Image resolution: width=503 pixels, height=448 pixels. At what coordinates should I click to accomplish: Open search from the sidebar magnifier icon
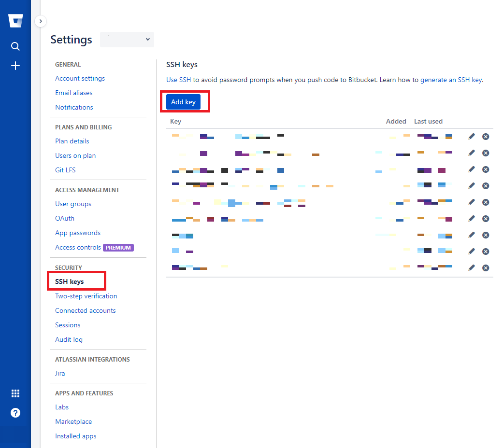point(15,46)
